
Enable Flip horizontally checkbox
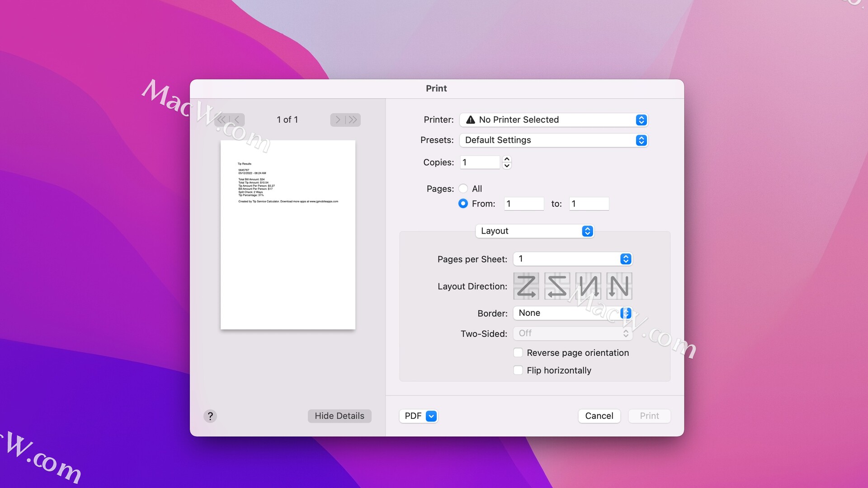pos(518,370)
